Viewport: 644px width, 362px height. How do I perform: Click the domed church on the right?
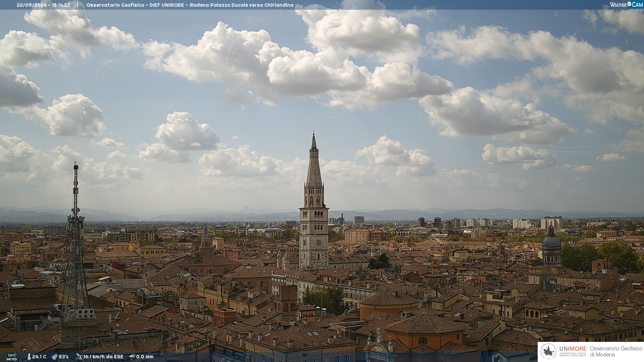[x=551, y=245]
